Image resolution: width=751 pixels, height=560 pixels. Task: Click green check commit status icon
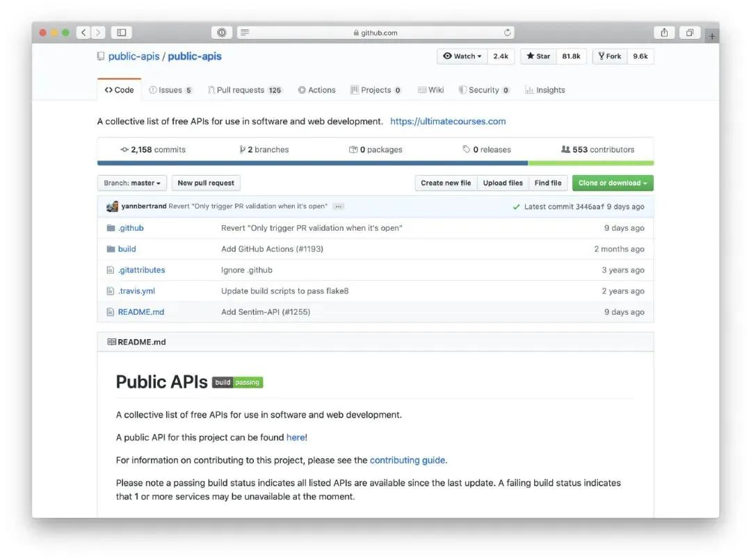[516, 207]
